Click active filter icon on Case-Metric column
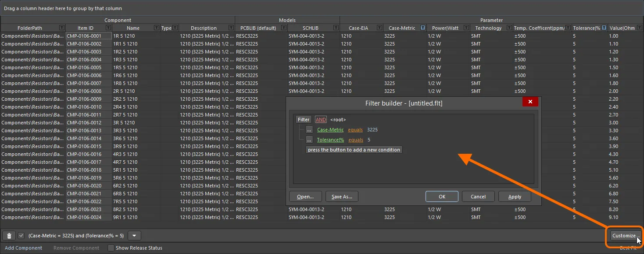 [422, 28]
